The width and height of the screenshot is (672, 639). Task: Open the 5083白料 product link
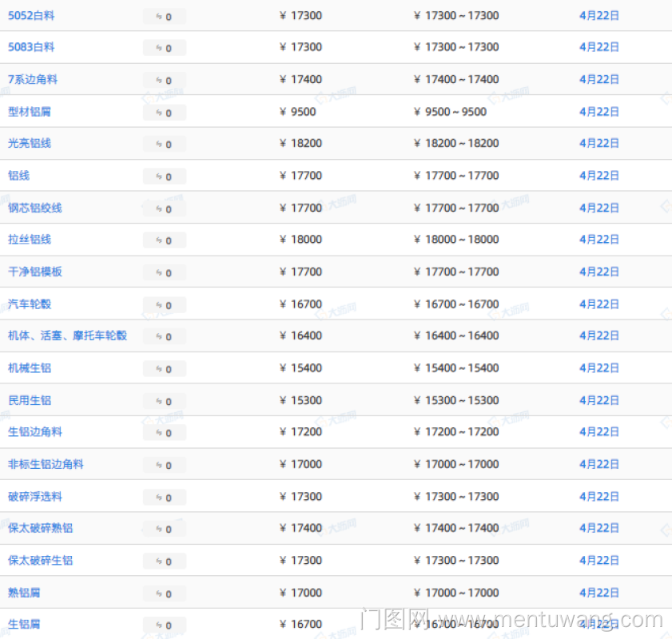click(x=31, y=47)
